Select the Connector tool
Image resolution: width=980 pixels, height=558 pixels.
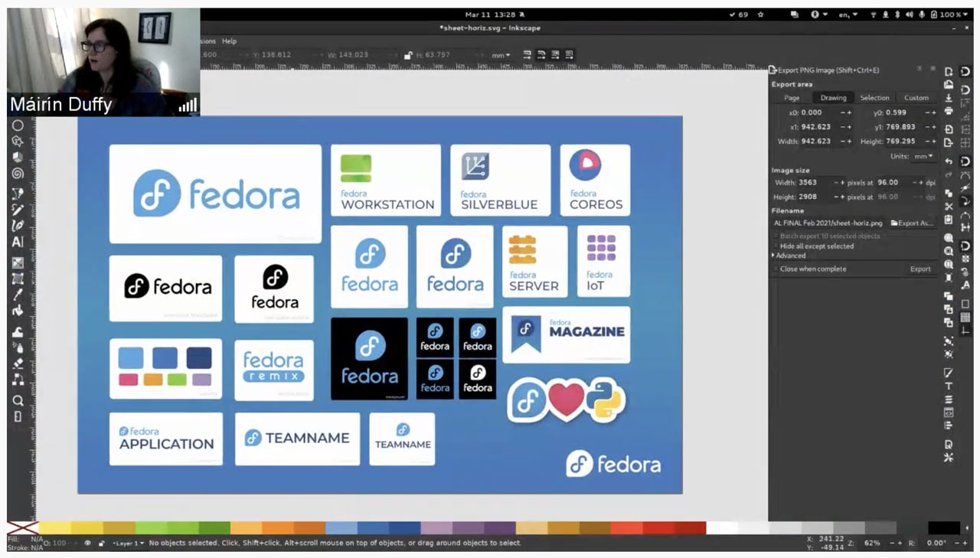(x=18, y=380)
